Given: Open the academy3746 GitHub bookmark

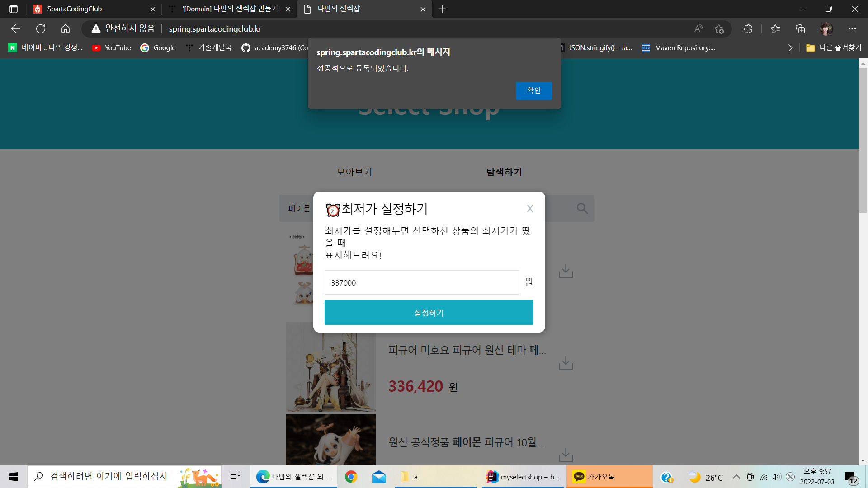Looking at the screenshot, I should [x=274, y=48].
